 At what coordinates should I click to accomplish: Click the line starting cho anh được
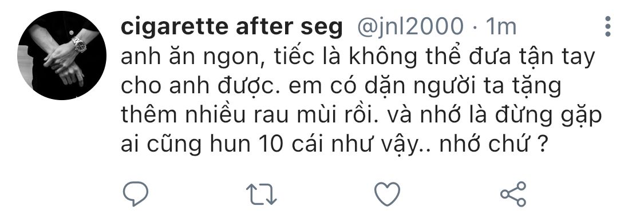(x=341, y=87)
